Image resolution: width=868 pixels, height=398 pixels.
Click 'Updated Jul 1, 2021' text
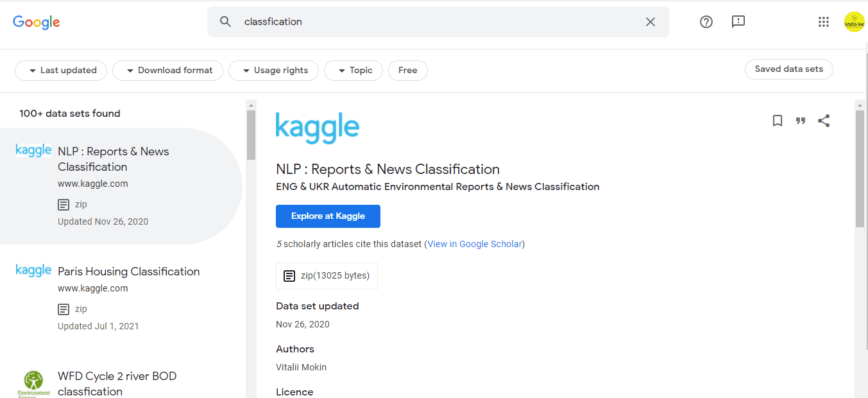(98, 326)
